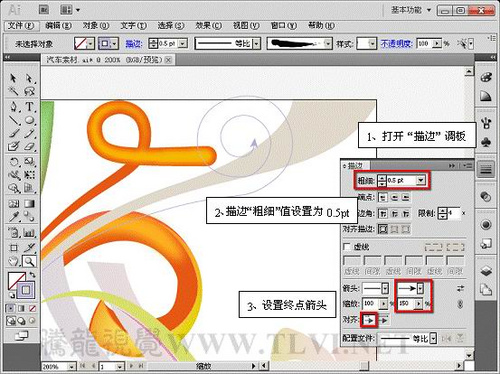The width and height of the screenshot is (500, 374).
Task: Select the Zoom magnifier tool
Action: point(29,262)
